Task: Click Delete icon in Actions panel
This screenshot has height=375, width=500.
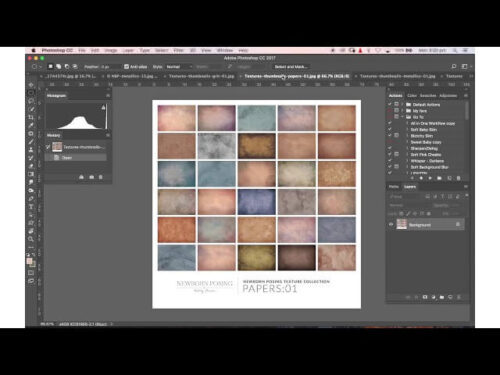Action: point(458,178)
